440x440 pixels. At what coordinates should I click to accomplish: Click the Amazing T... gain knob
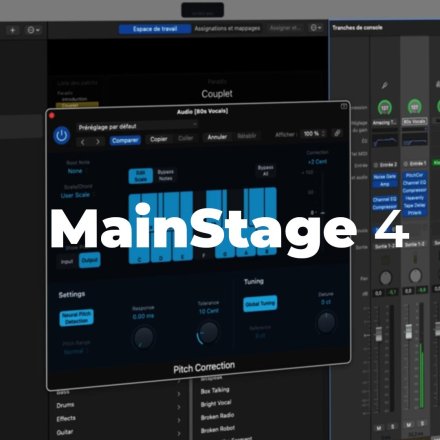(x=385, y=108)
